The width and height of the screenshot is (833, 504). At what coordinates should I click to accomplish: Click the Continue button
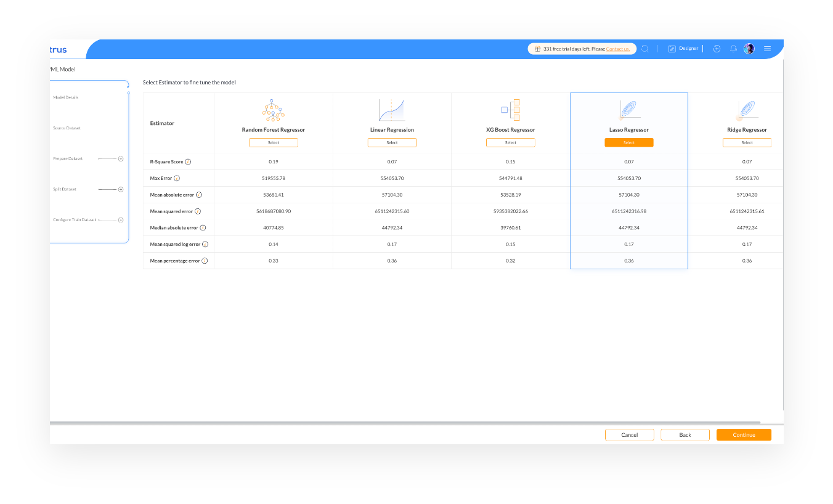pyautogui.click(x=744, y=434)
